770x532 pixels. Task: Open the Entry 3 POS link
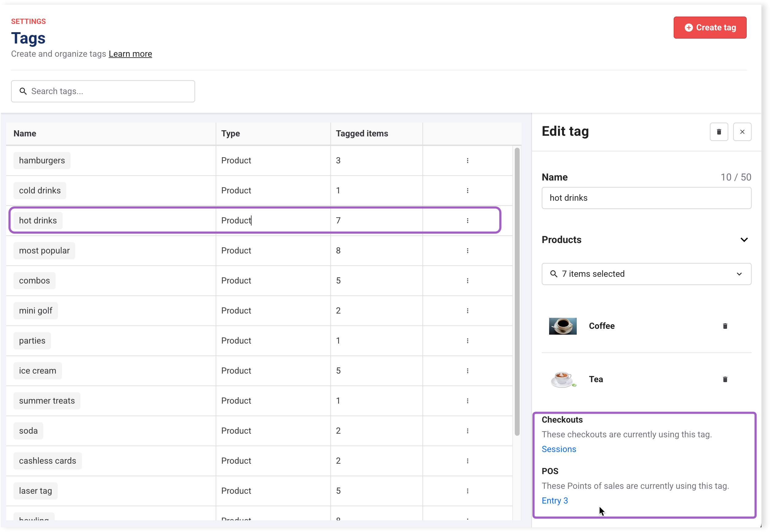(x=554, y=500)
